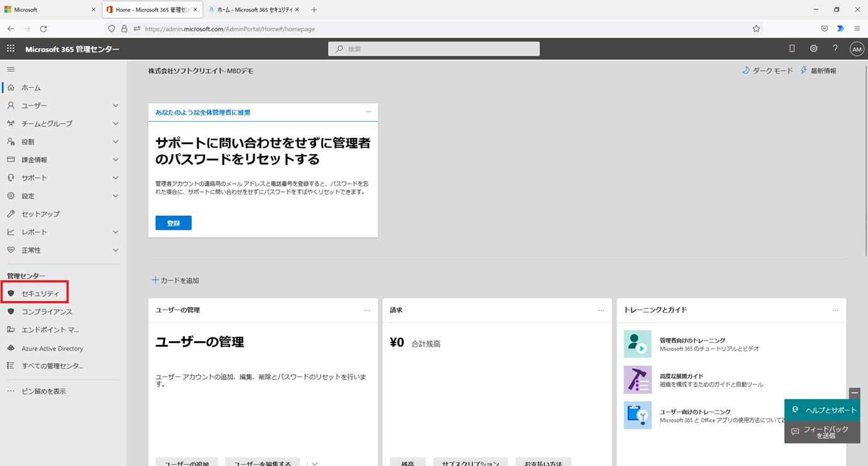Reload the page with the refresh icon
868x466 pixels.
(43, 29)
